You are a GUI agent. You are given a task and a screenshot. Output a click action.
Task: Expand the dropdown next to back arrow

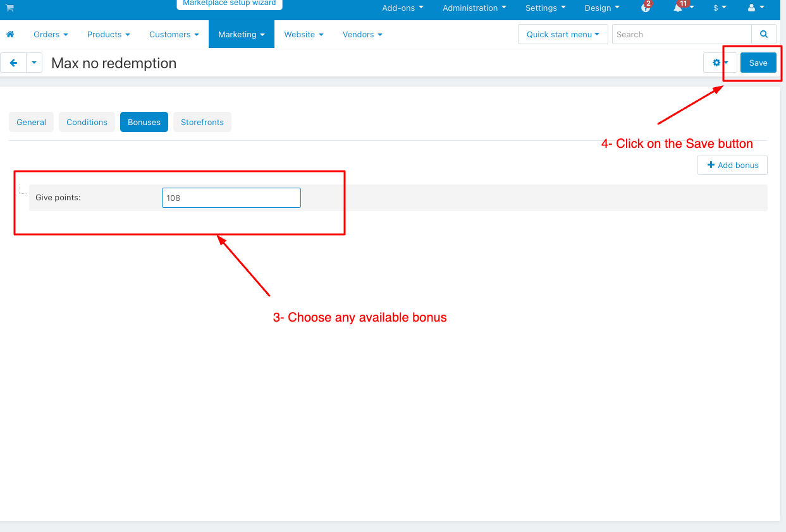[34, 63]
